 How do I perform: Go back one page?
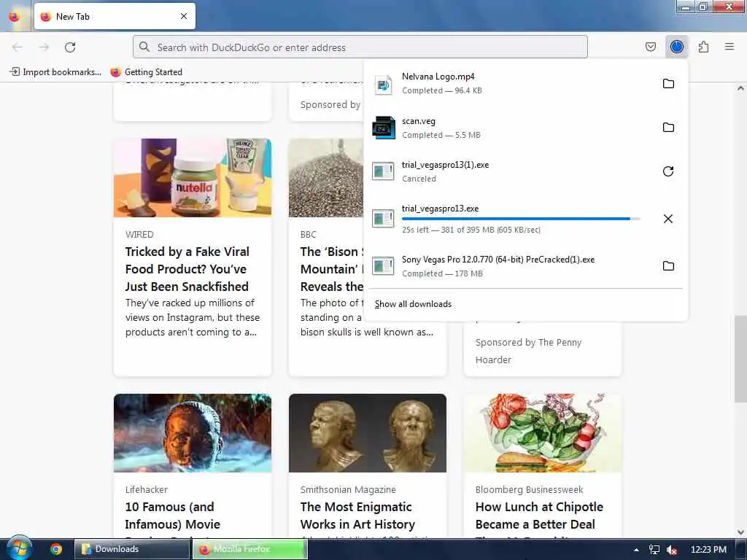tap(18, 47)
